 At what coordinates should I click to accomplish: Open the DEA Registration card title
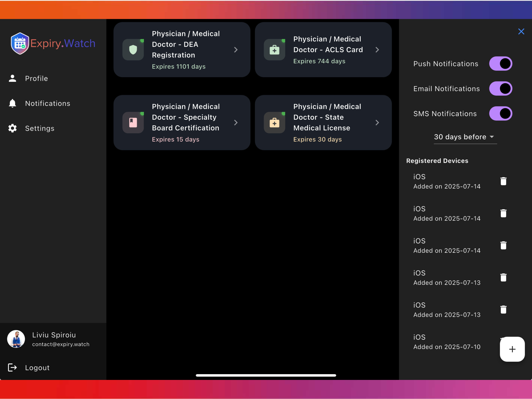click(x=186, y=44)
